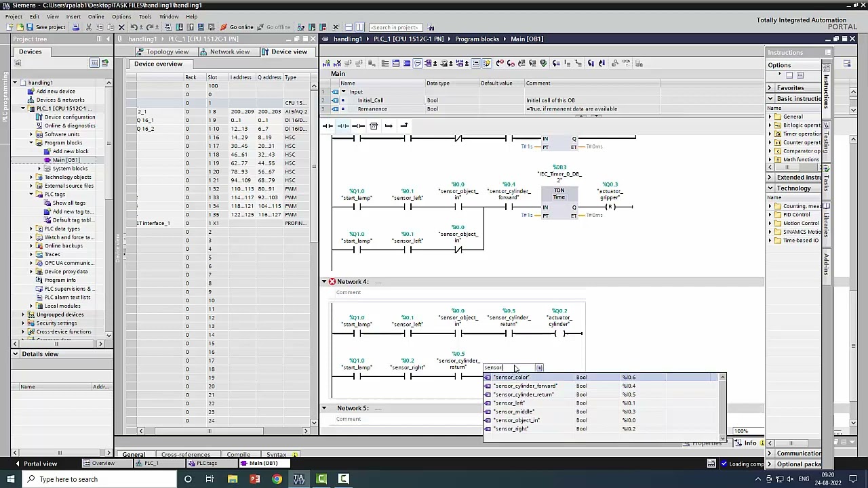868x488 pixels.
Task: Open autocomplete tag selector button beside input
Action: pos(539,368)
